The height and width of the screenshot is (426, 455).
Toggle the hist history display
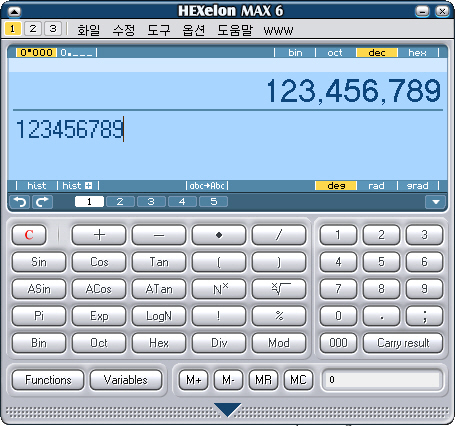click(x=37, y=186)
